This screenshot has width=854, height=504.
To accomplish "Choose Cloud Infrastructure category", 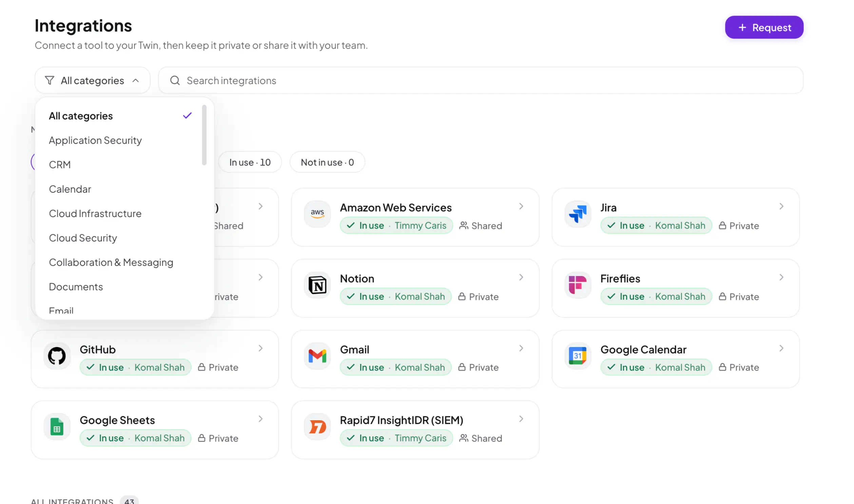I will coord(120,214).
